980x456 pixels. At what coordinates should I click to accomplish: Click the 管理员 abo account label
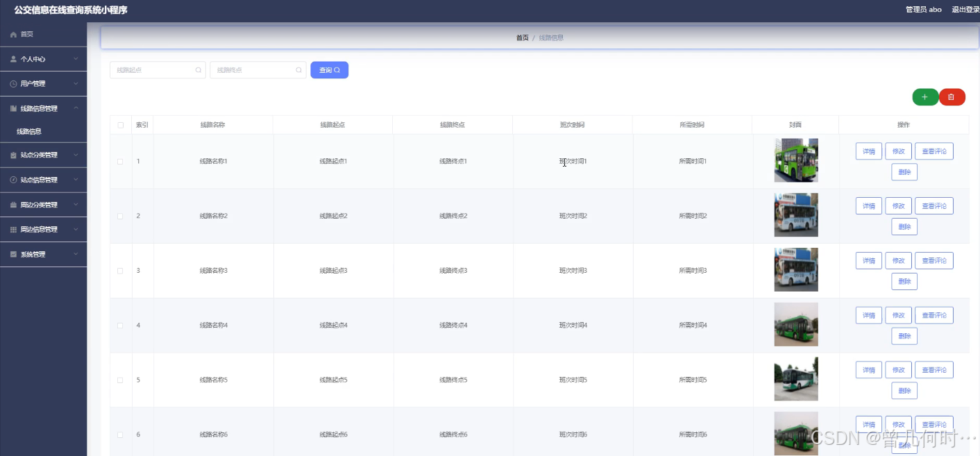(x=923, y=10)
